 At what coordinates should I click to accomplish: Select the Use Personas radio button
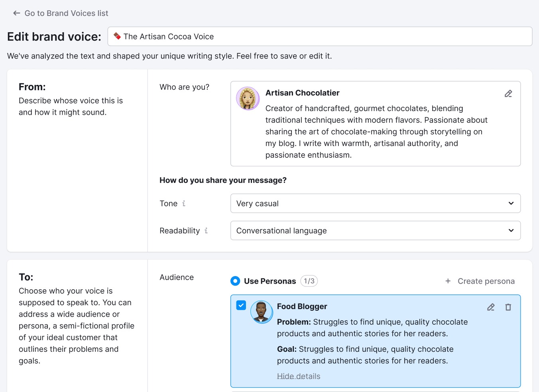pos(235,281)
